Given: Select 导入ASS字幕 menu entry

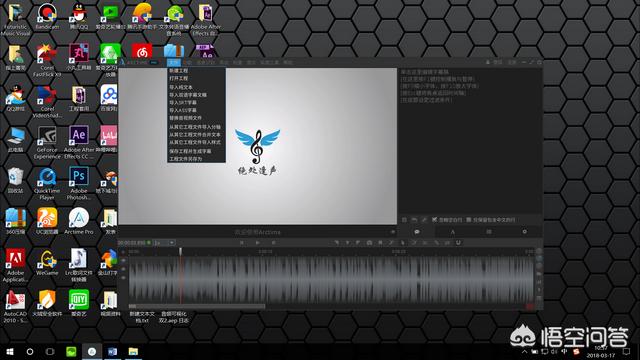Looking at the screenshot, I should 183,110.
